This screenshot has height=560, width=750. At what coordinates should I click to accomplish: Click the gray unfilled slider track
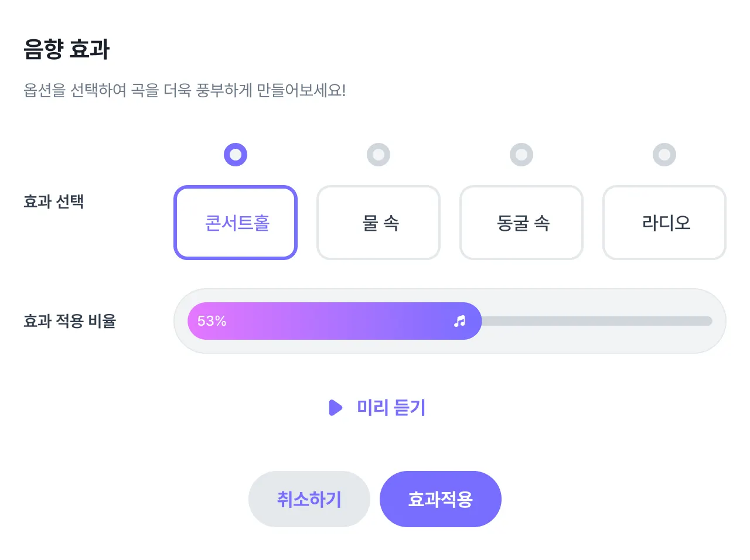pyautogui.click(x=596, y=321)
